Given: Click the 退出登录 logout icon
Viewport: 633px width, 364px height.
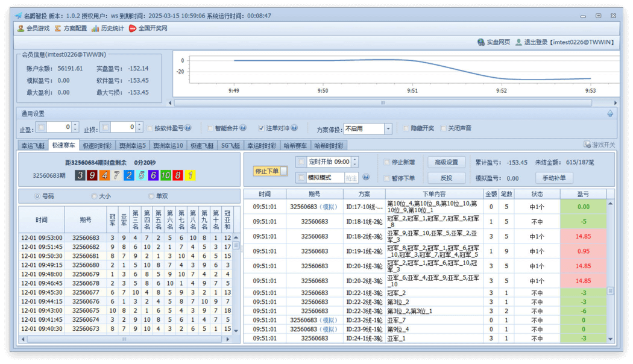Looking at the screenshot, I should pos(518,42).
